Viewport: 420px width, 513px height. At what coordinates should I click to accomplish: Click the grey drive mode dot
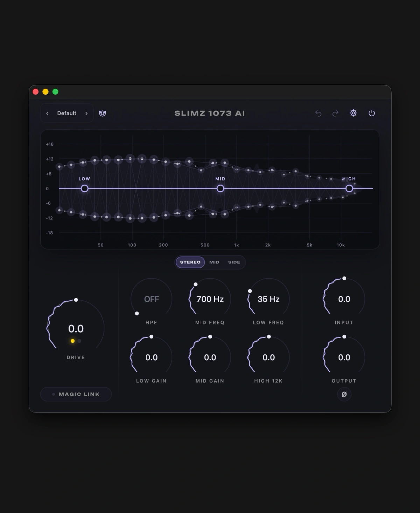click(79, 341)
